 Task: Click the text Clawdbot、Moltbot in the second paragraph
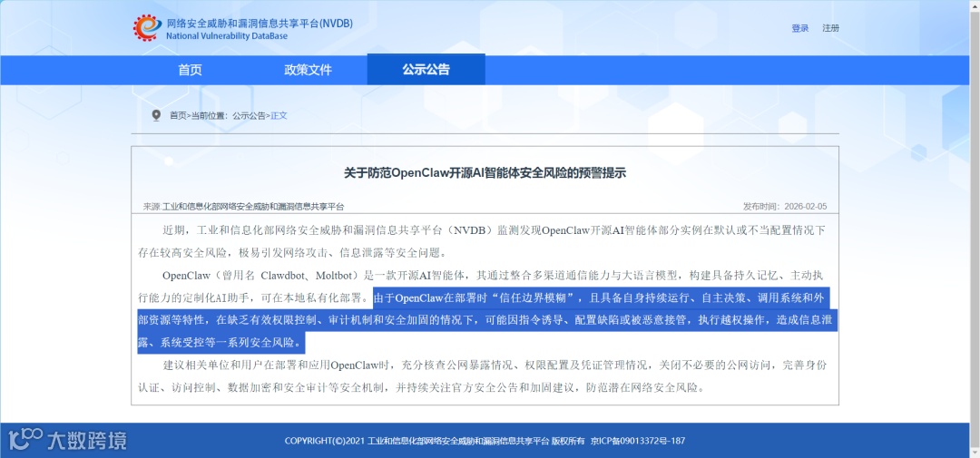(x=309, y=276)
